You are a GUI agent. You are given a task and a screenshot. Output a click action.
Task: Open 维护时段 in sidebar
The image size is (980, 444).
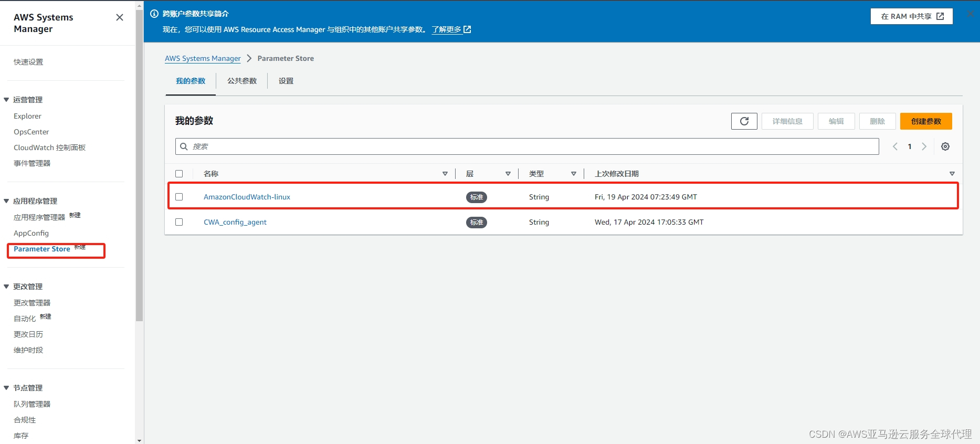(28, 350)
